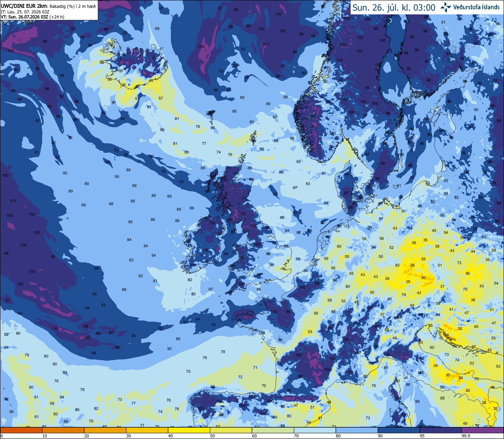The image size is (504, 439).
Task: Select the 70–80 pale blue legend swatch
Action: coord(315,430)
